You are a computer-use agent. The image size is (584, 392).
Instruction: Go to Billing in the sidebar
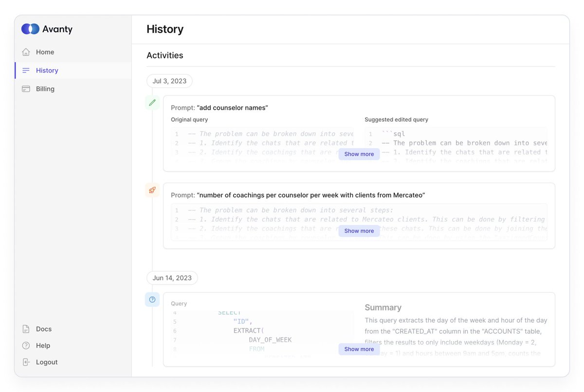coord(73,89)
